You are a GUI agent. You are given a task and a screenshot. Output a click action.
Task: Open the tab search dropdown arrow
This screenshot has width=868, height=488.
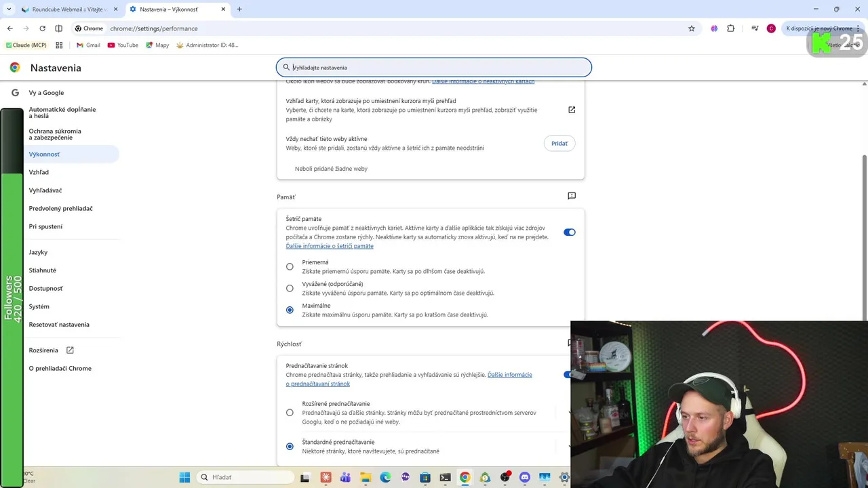point(9,9)
